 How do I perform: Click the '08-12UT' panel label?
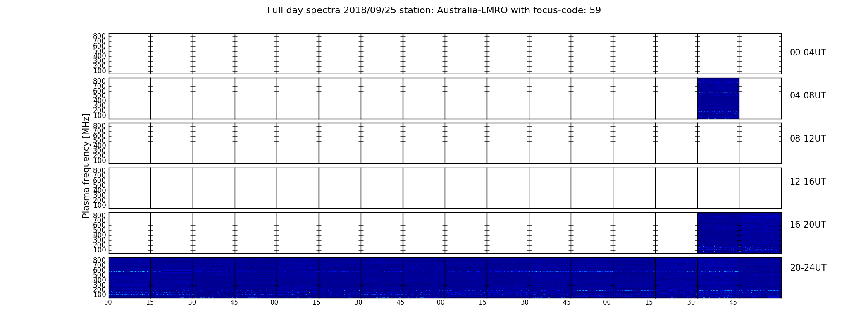click(x=808, y=139)
